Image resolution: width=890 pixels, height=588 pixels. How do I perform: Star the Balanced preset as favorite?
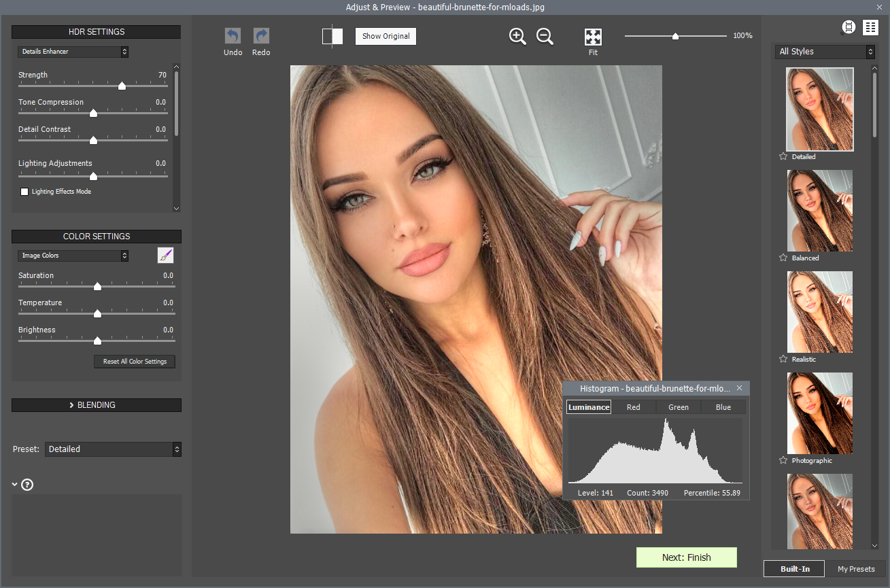pos(783,258)
